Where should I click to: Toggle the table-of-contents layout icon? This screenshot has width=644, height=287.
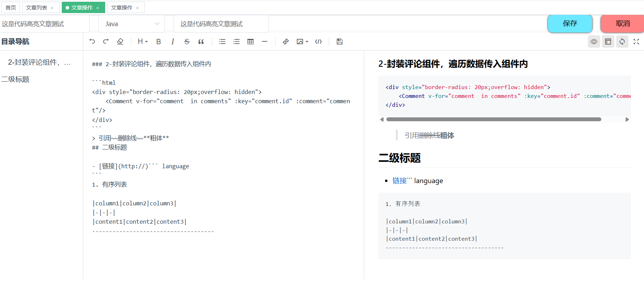[608, 41]
